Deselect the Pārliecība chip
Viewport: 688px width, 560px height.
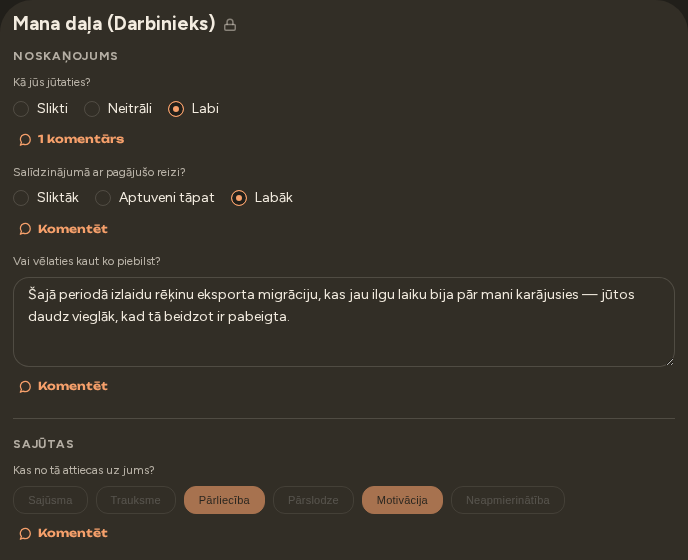click(x=224, y=500)
